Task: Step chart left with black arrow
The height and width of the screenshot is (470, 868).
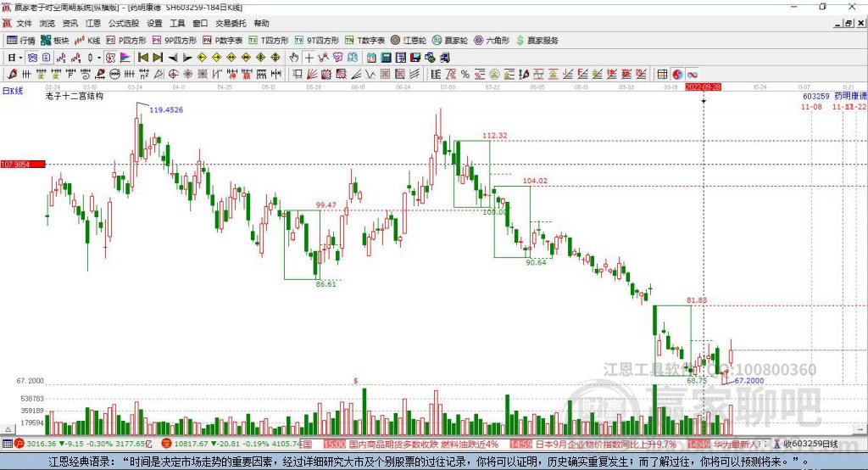Action: coord(173,58)
